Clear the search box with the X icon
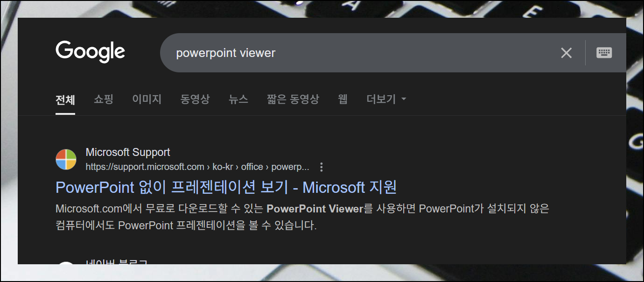The image size is (644, 282). [566, 53]
